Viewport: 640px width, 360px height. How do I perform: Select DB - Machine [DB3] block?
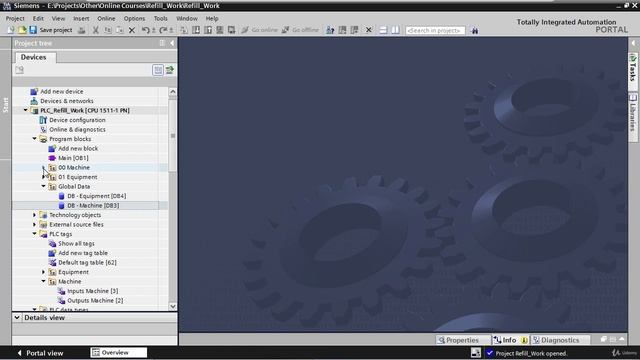point(93,205)
